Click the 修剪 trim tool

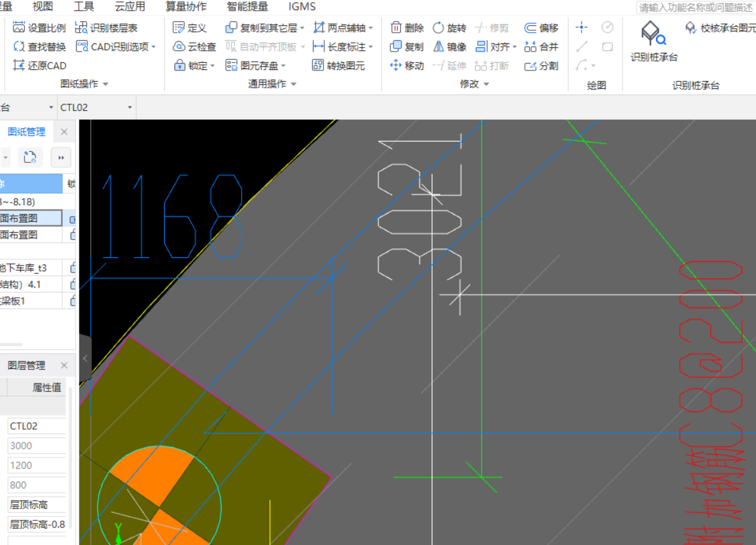[x=492, y=28]
